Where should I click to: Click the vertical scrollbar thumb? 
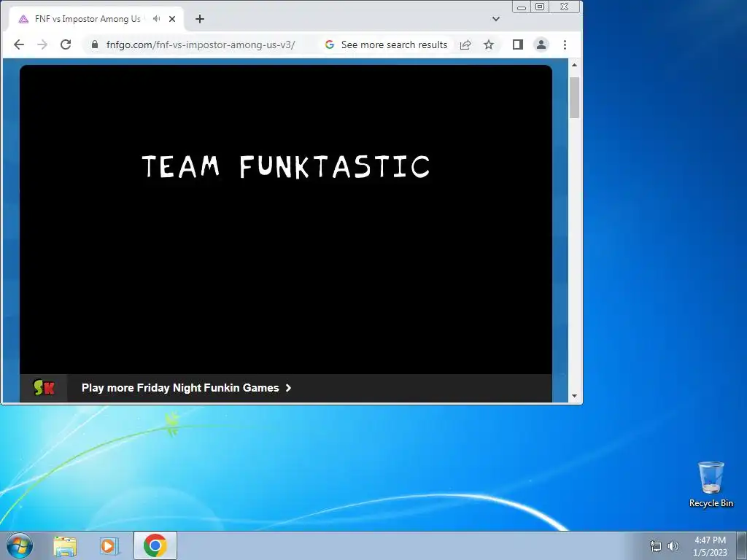[x=574, y=97]
